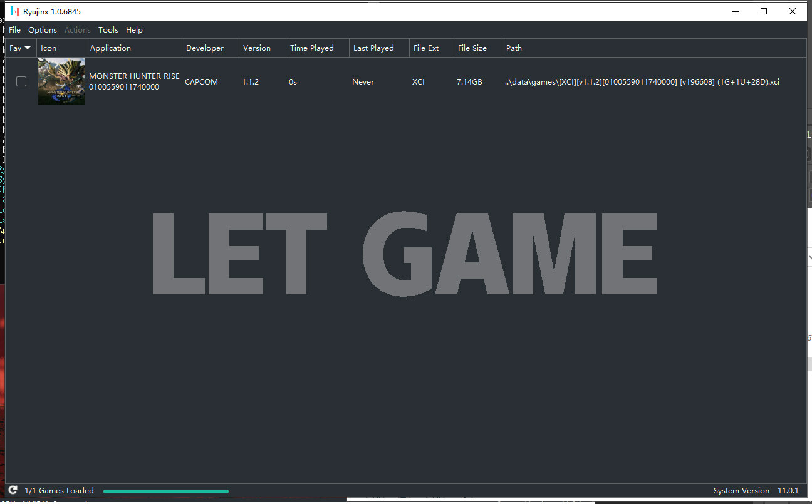
Task: Sort by the Fav column arrow
Action: [x=27, y=48]
